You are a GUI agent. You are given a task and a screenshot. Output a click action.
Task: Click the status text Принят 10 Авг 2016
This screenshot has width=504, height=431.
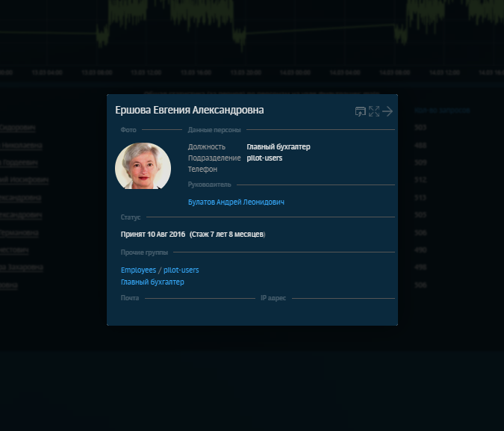tap(153, 234)
